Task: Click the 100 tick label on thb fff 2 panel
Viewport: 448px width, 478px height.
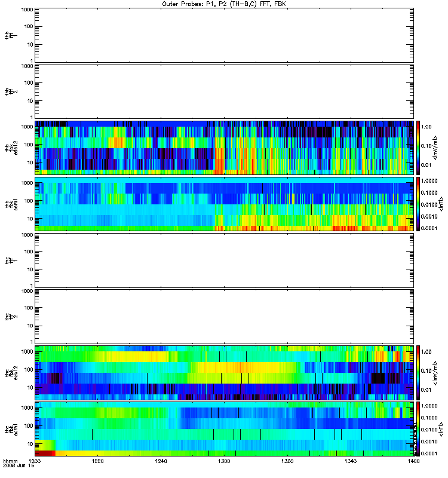Action: (29, 83)
